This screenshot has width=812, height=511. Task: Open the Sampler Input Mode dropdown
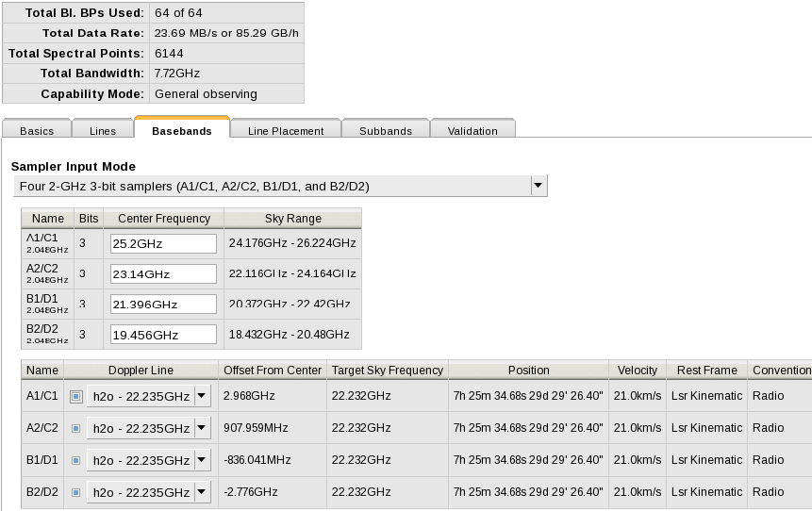(x=538, y=186)
